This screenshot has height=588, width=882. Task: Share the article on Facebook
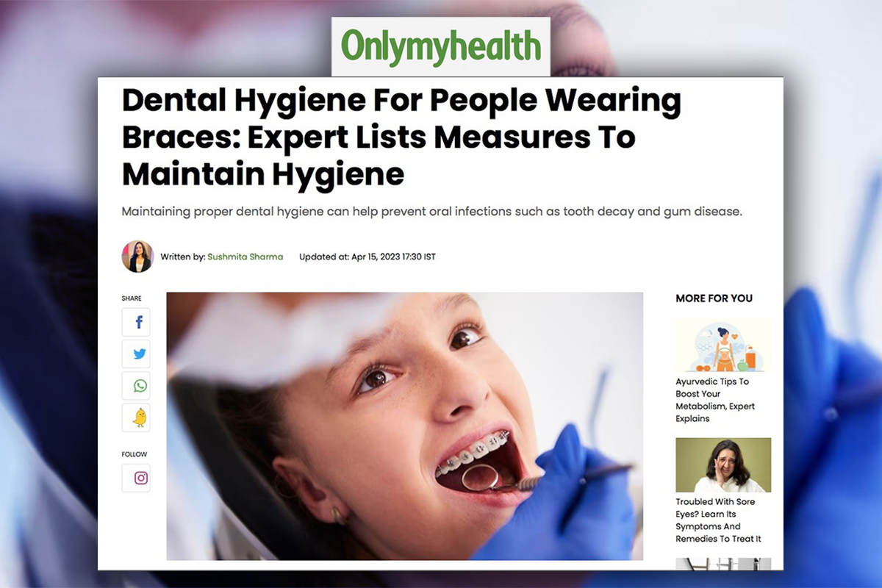tap(136, 322)
